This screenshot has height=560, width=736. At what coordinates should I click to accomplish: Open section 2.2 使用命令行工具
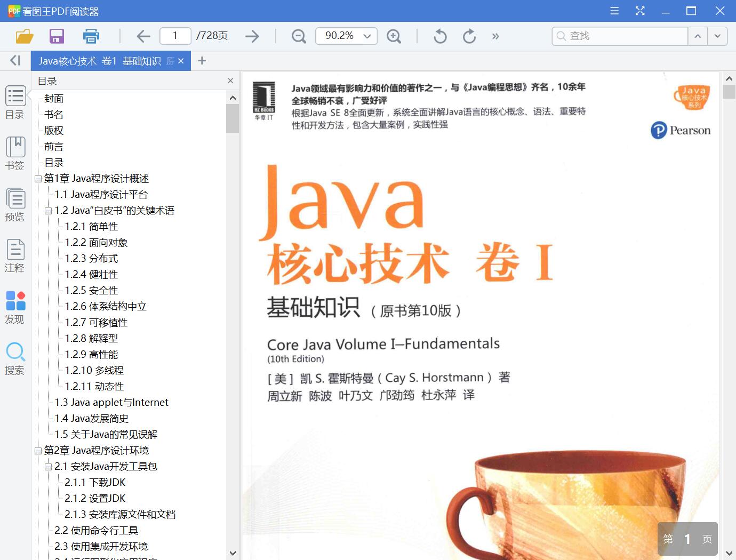97,531
